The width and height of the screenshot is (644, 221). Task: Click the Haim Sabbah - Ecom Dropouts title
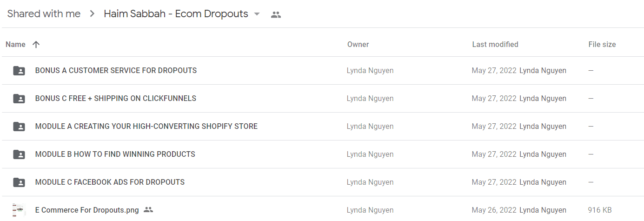pos(176,14)
